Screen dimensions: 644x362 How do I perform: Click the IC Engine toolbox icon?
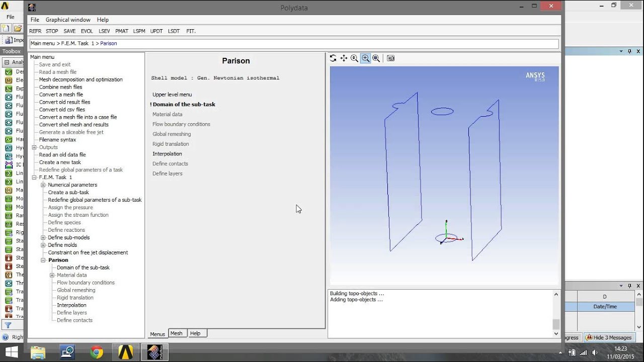[x=9, y=164]
